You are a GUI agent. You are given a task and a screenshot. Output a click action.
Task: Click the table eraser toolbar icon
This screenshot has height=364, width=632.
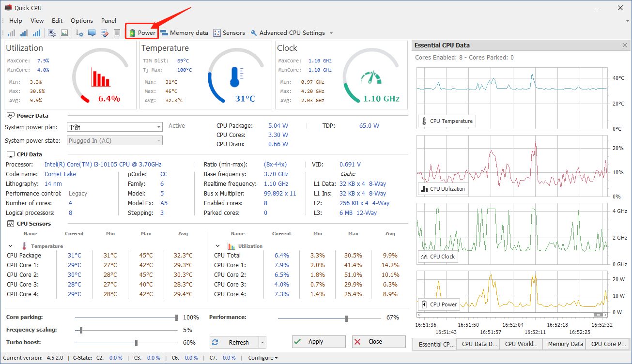104,33
